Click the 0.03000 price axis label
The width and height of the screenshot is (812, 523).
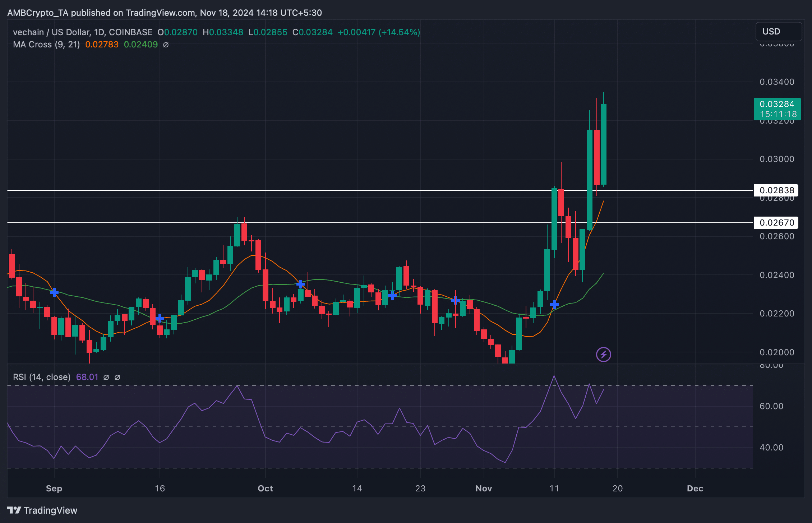777,159
